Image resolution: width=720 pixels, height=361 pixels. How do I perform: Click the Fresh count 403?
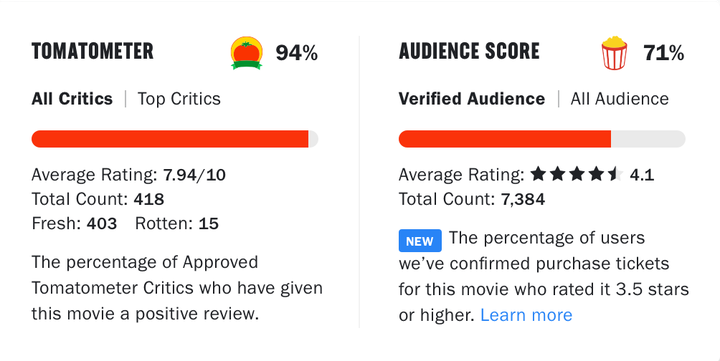tap(102, 224)
